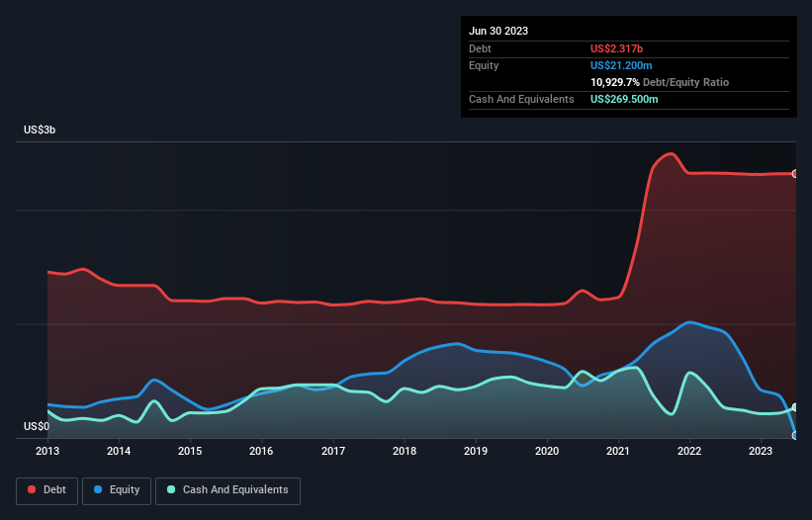The image size is (812, 520).
Task: Click the 2021 x-axis label
Action: (618, 451)
